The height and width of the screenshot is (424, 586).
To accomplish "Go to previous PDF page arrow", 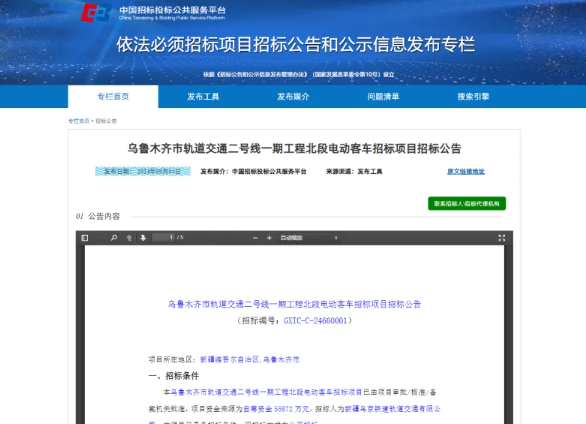I will [x=129, y=238].
